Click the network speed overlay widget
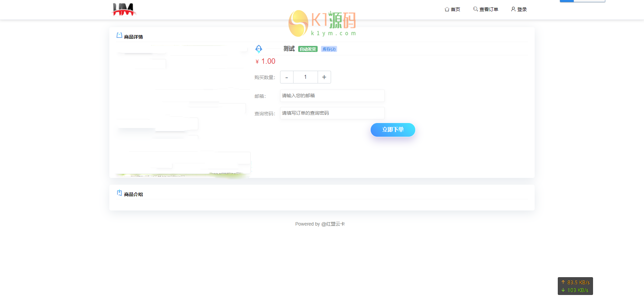Screen dimensions: 644x304 click(575, 286)
